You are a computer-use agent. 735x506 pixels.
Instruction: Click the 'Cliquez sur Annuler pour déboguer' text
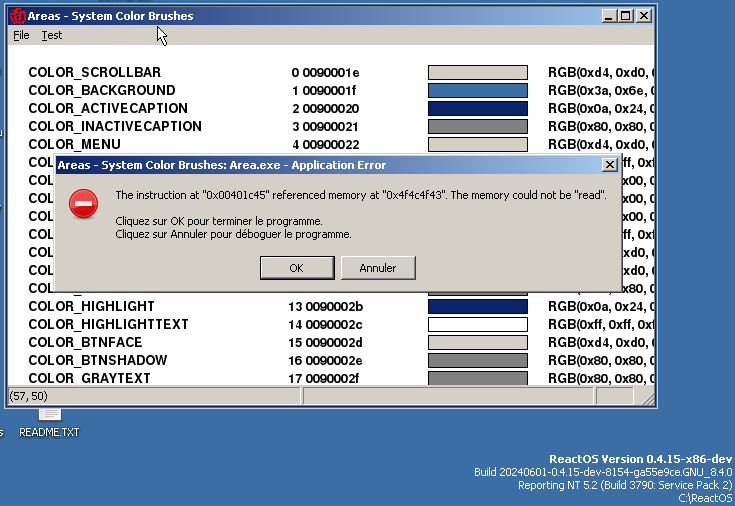click(x=233, y=234)
